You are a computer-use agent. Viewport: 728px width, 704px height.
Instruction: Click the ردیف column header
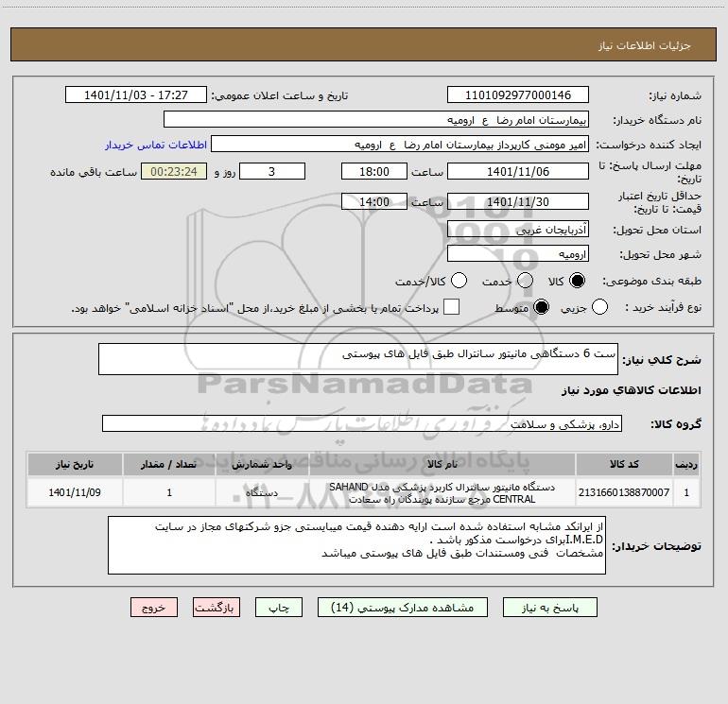coord(686,464)
